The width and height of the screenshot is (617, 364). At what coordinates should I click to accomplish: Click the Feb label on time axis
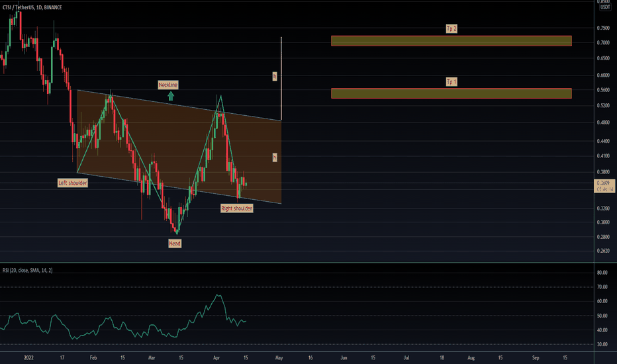point(93,357)
